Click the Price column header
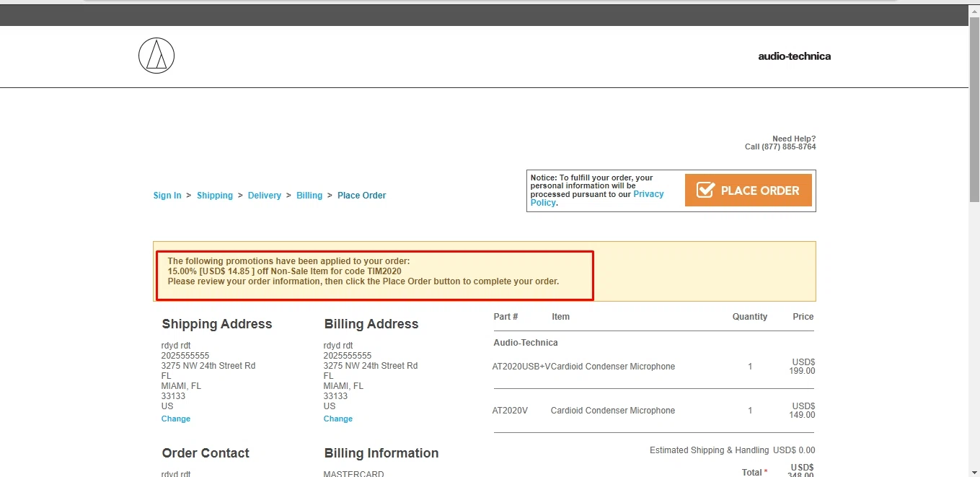Viewport: 980px width, 477px height. 803,317
